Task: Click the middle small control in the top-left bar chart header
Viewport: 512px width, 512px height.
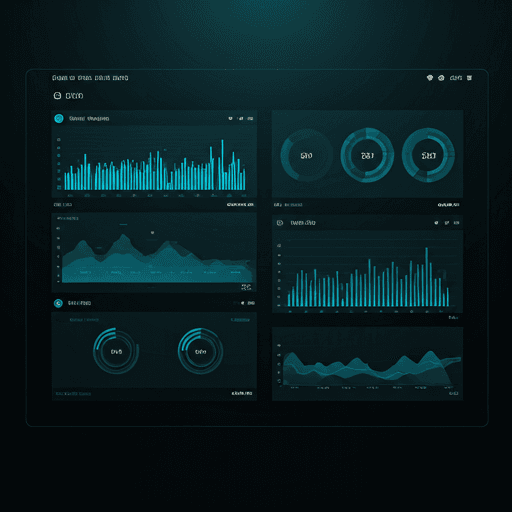Action: tap(240, 118)
